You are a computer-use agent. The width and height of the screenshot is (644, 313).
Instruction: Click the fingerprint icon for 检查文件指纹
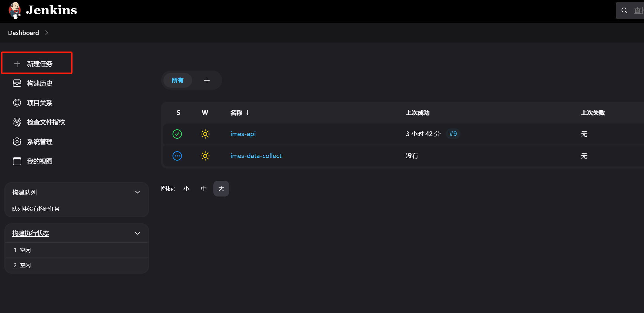pyautogui.click(x=17, y=122)
